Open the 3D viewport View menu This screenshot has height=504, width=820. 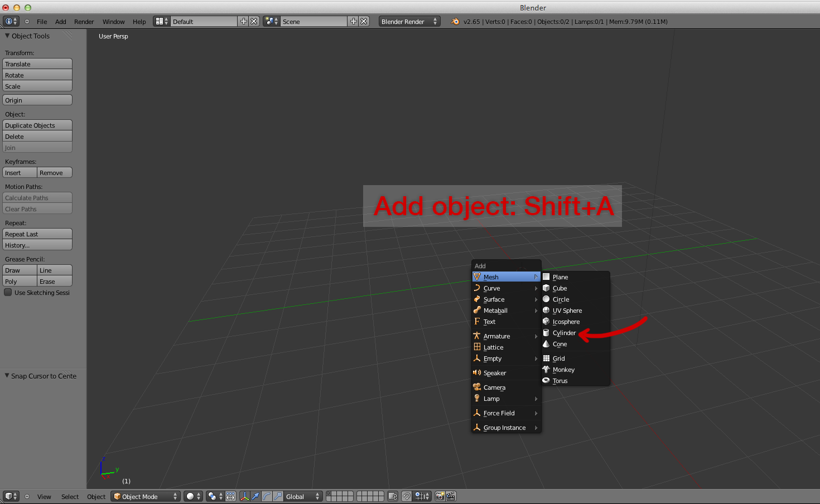click(x=44, y=496)
